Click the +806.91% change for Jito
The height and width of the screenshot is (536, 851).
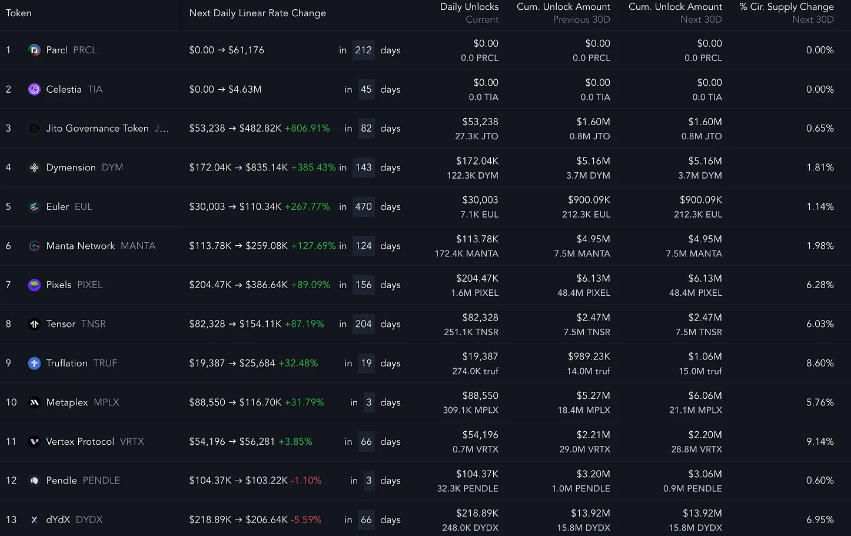[x=307, y=128]
